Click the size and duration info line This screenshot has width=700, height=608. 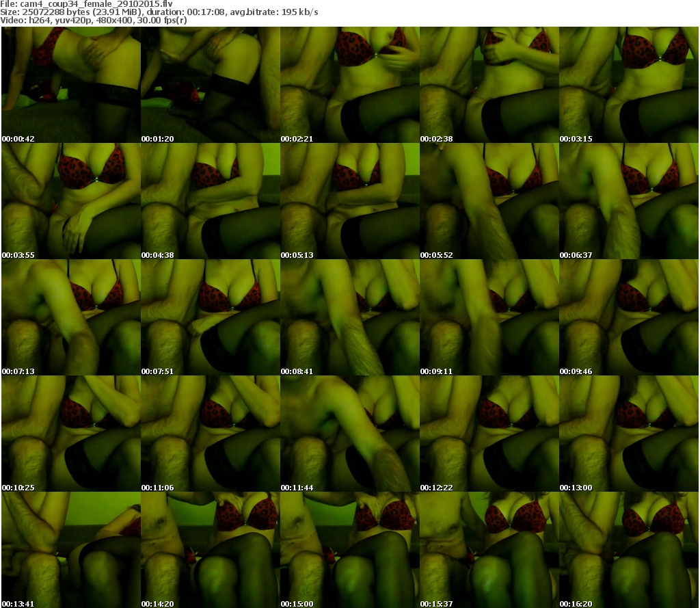click(x=159, y=12)
